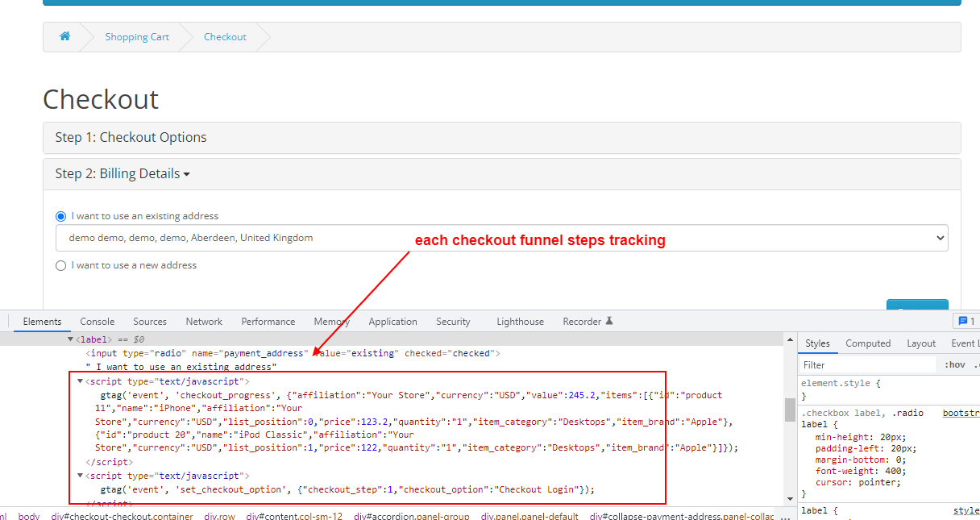Click the 'set_checkout_option' gtag code line
This screenshot has width=980, height=520.
tap(347, 489)
